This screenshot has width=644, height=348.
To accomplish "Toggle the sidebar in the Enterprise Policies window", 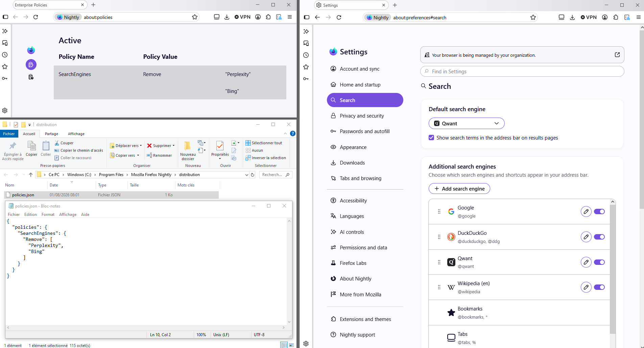I will [5, 17].
